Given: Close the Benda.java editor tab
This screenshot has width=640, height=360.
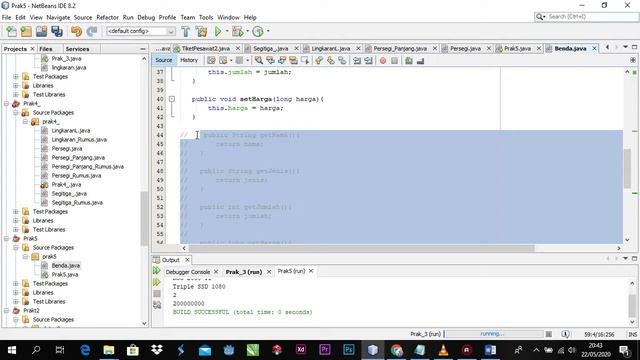Looking at the screenshot, I should tap(594, 48).
